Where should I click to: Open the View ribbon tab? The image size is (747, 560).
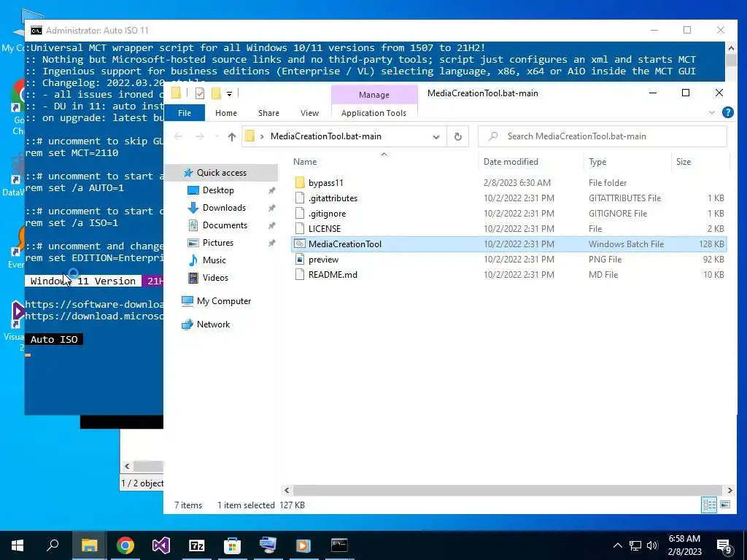[309, 113]
